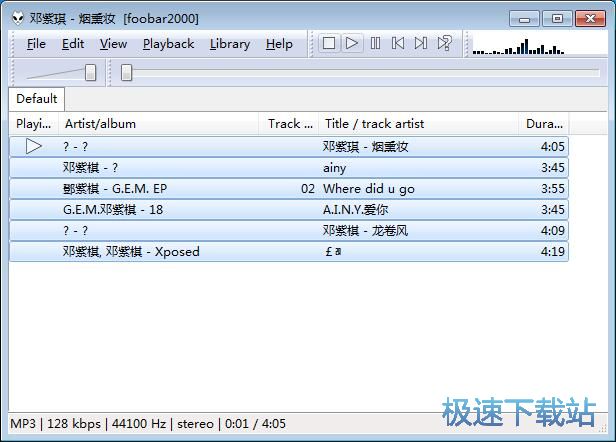
Task: Close the foobar2000 window
Action: point(590,18)
